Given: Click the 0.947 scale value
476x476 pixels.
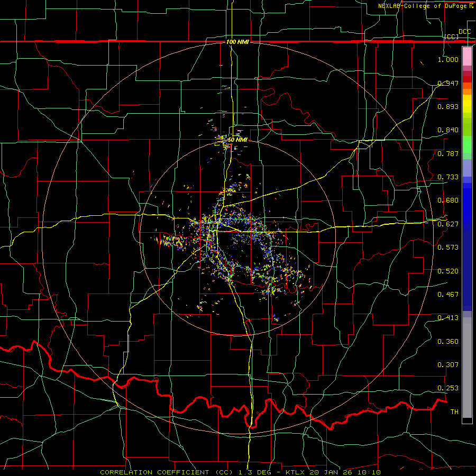Looking at the screenshot, I should click(448, 83).
